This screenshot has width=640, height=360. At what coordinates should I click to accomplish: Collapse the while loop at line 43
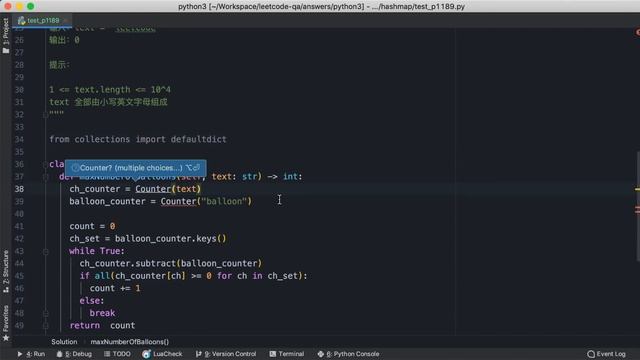tap(46, 251)
